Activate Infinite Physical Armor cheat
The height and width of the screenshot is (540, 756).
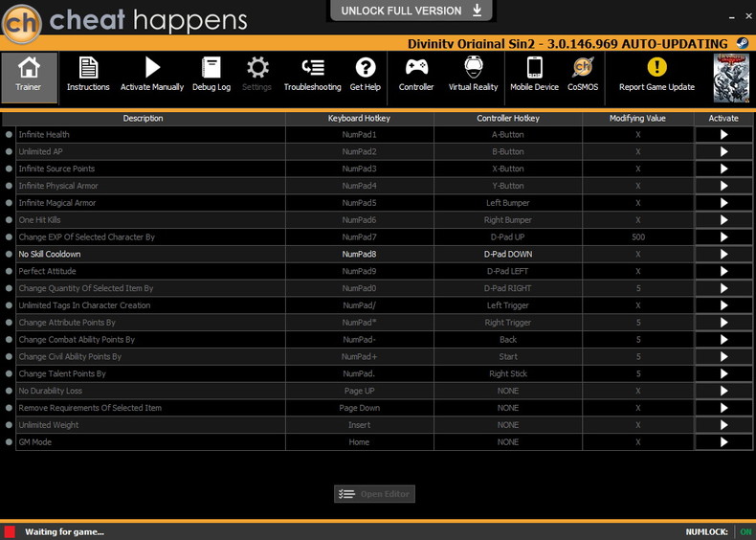tap(723, 186)
